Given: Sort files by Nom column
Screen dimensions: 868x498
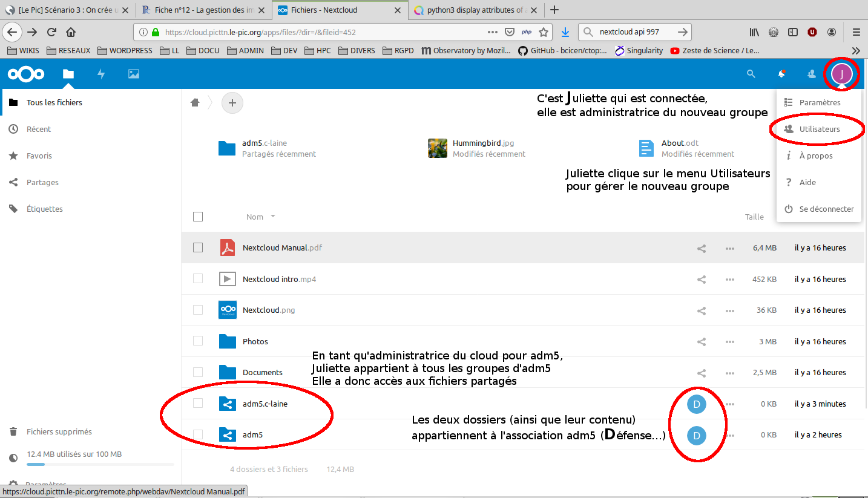Looking at the screenshot, I should coord(255,217).
